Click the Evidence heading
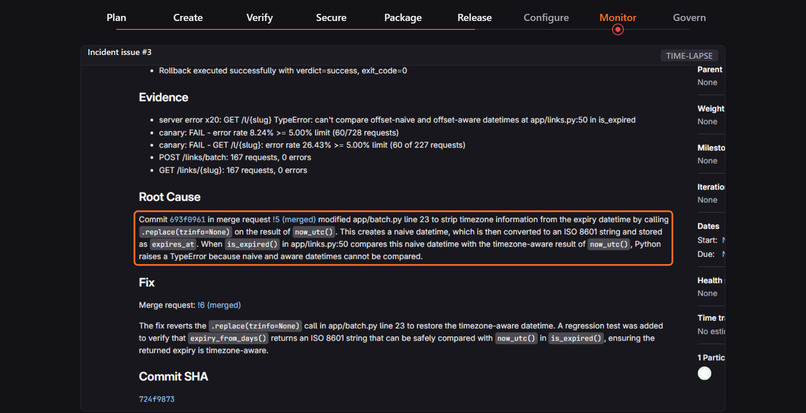The height and width of the screenshot is (413, 806). (163, 97)
